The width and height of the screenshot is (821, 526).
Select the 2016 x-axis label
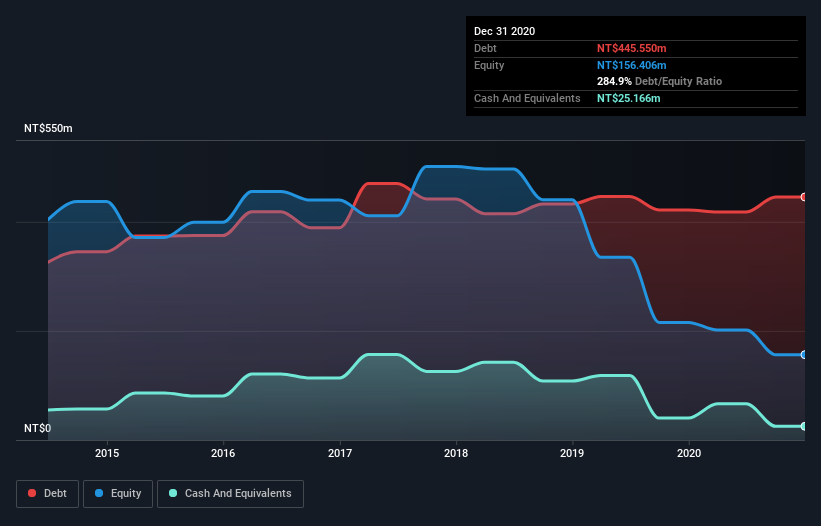tap(224, 453)
